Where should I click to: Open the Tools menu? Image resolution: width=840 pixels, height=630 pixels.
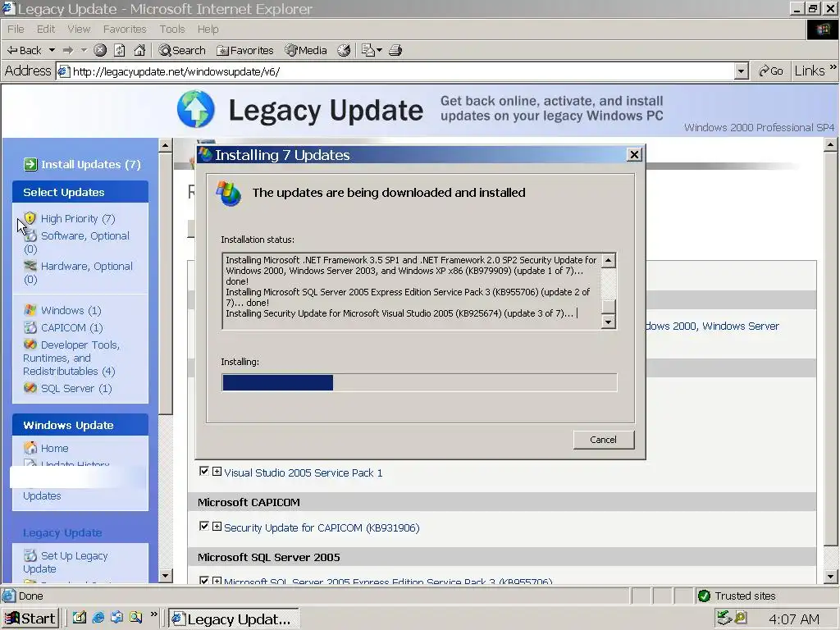(172, 29)
